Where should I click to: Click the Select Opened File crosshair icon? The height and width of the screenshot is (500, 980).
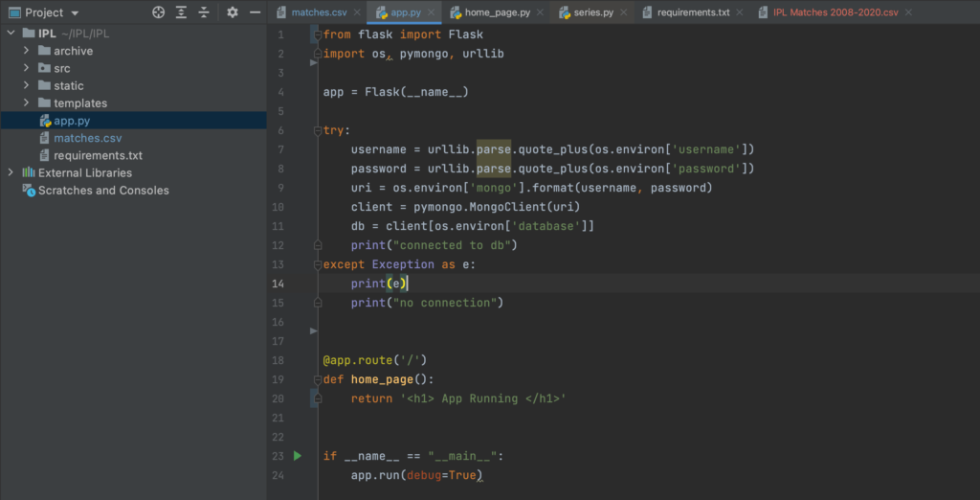pos(159,12)
